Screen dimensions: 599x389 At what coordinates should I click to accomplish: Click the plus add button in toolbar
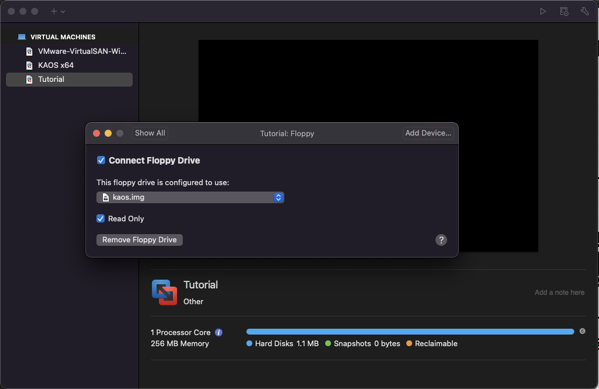click(54, 11)
